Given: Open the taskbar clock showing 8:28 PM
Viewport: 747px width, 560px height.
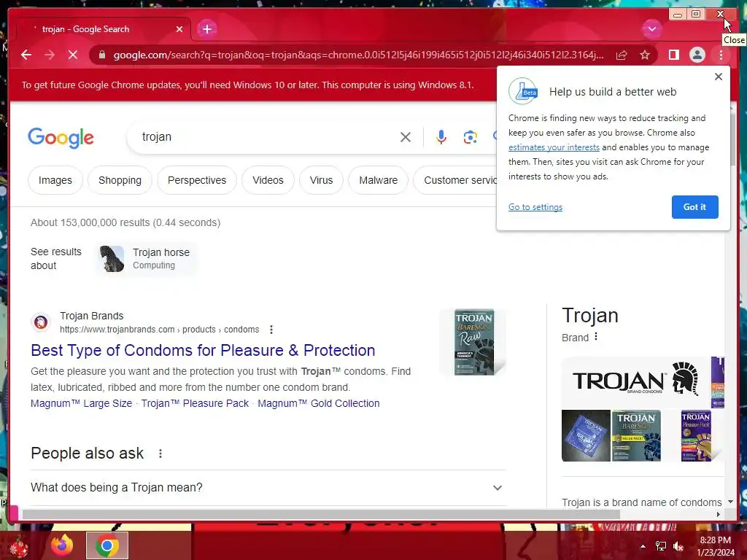Looking at the screenshot, I should (x=716, y=546).
